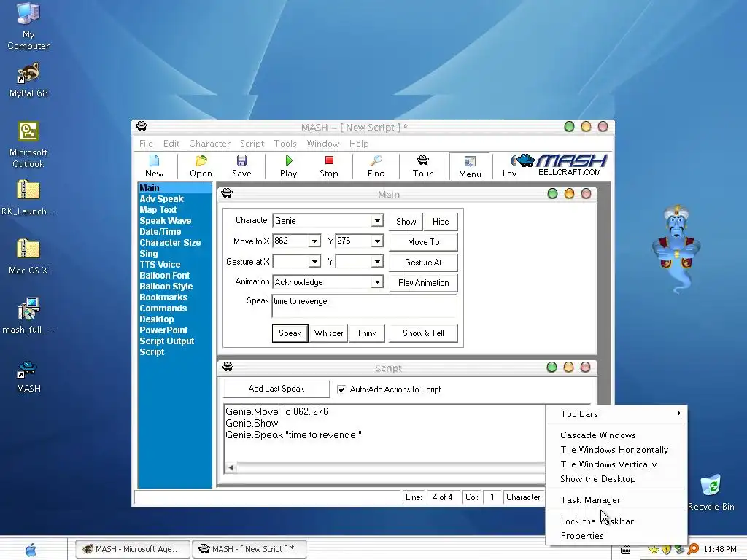The width and height of the screenshot is (747, 560).
Task: Expand the Move to X dropdown
Action: tap(314, 241)
